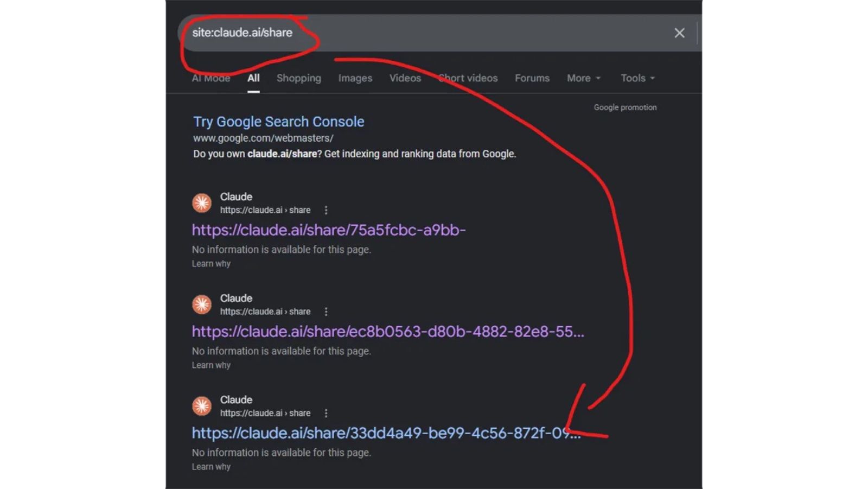
Task: Click 'No information is available' text under the 33dd4a49 result
Action: click(x=282, y=453)
